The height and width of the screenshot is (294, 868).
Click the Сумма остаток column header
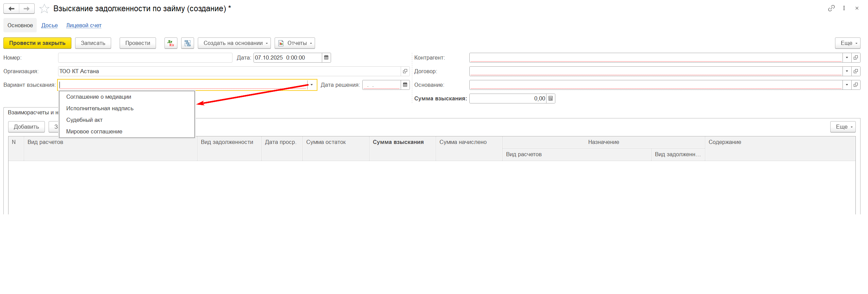[336, 148]
